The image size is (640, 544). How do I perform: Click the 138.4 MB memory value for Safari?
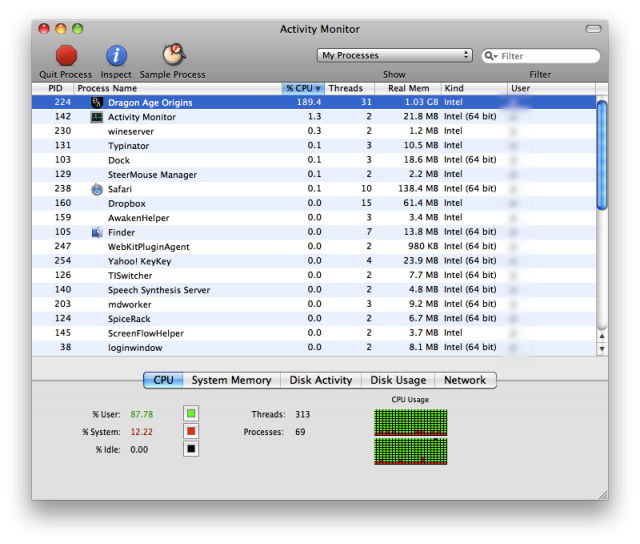pos(418,189)
